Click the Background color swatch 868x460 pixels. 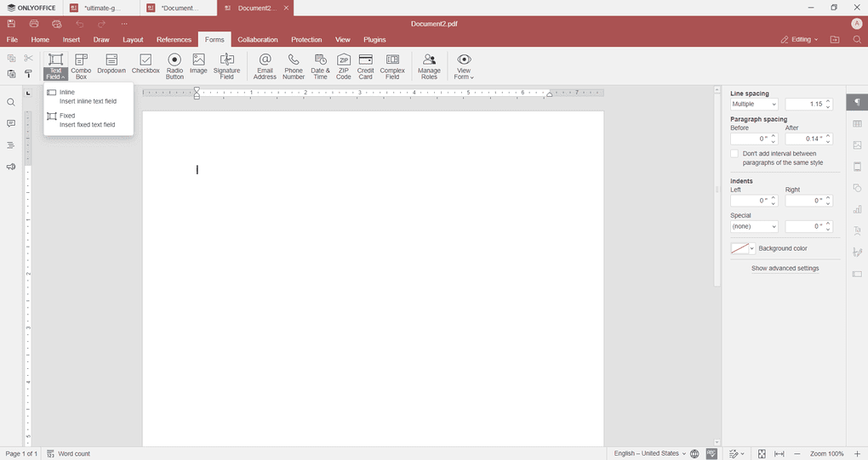740,249
